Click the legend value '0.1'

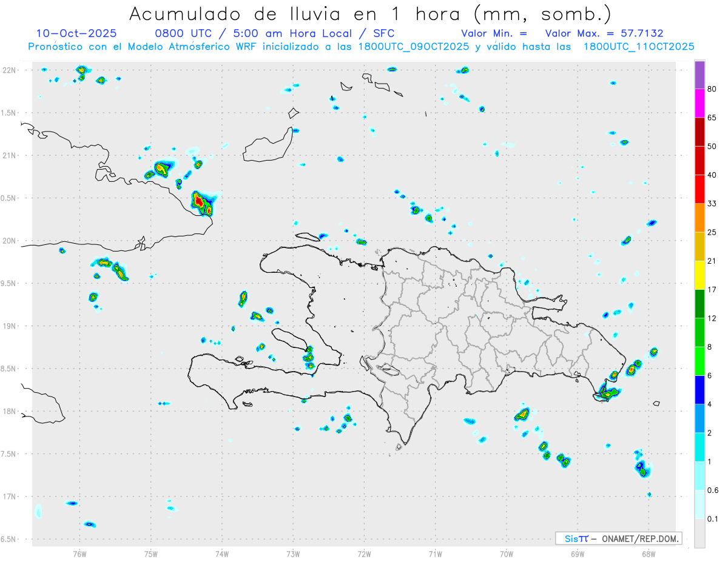coord(713,519)
